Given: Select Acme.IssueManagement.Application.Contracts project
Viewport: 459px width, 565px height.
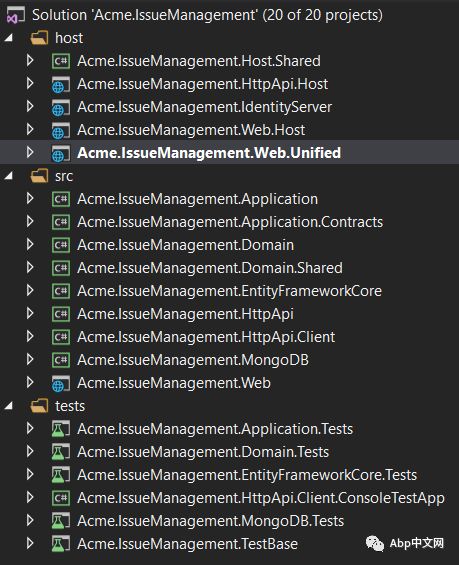Looking at the screenshot, I should [x=230, y=222].
